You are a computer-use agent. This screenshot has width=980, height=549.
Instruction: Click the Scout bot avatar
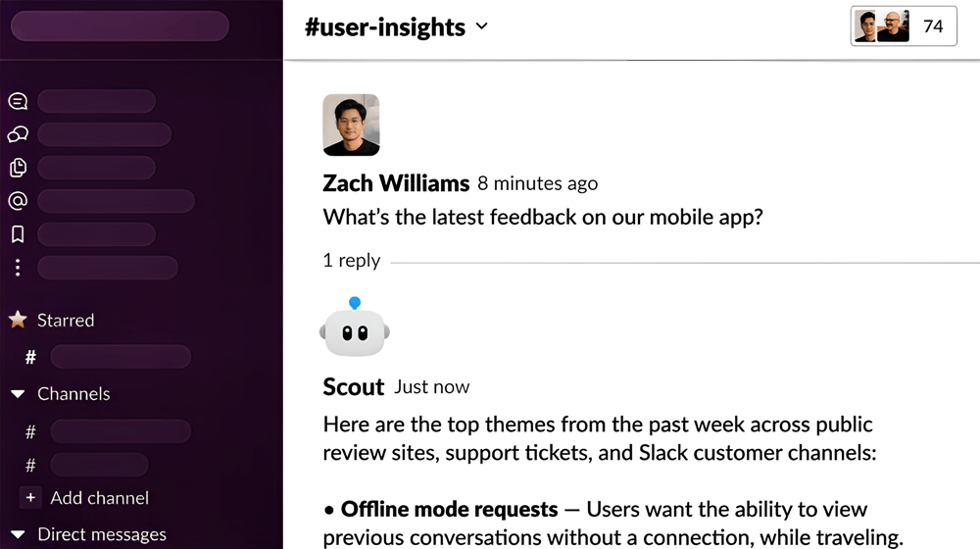coord(355,330)
